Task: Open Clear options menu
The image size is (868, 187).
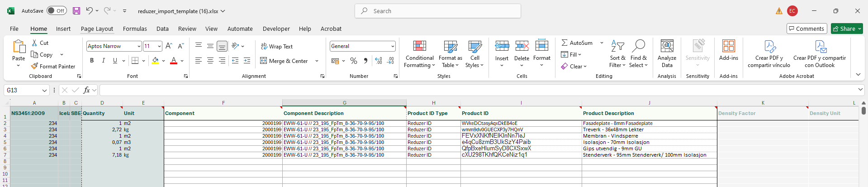Action: (x=574, y=66)
